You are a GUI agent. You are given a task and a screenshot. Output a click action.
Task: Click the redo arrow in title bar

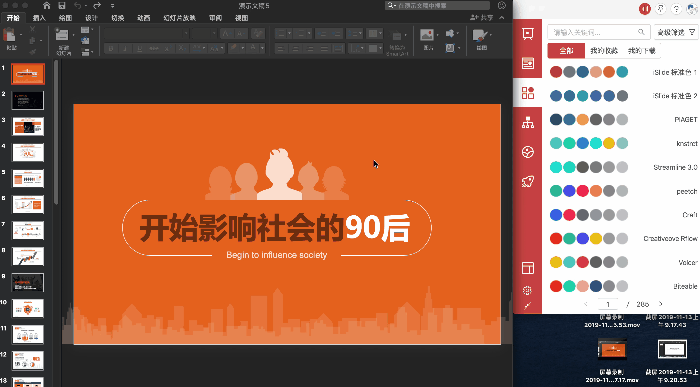[97, 6]
